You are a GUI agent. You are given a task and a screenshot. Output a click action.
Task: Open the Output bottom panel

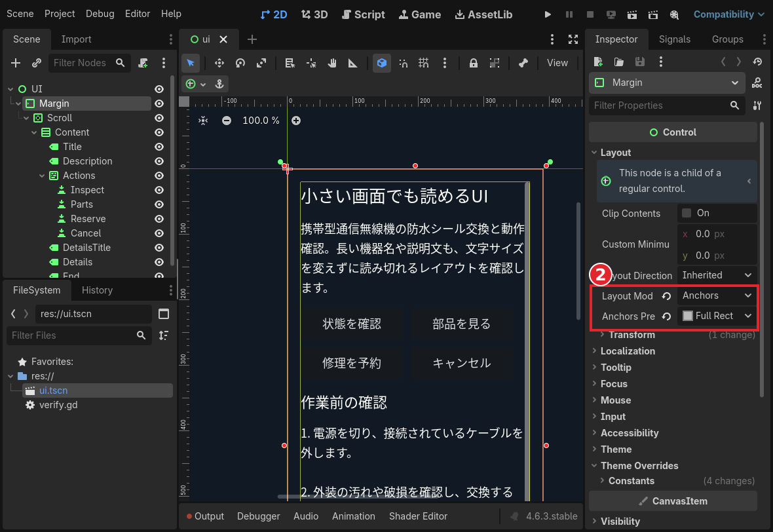(x=205, y=516)
